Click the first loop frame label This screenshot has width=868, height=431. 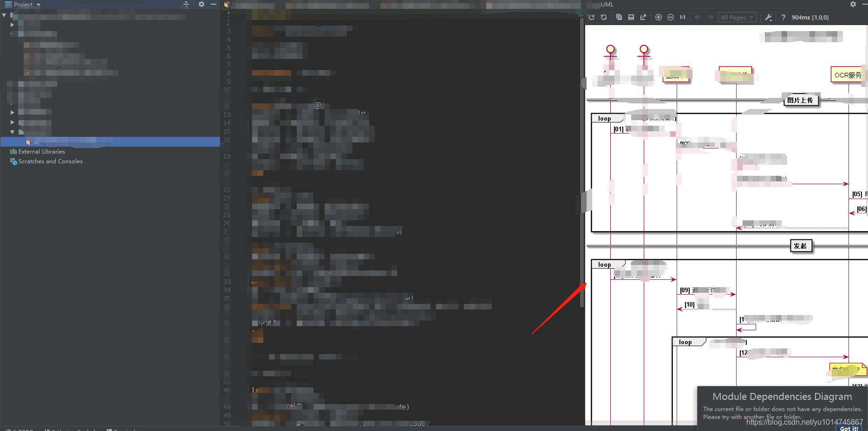605,118
